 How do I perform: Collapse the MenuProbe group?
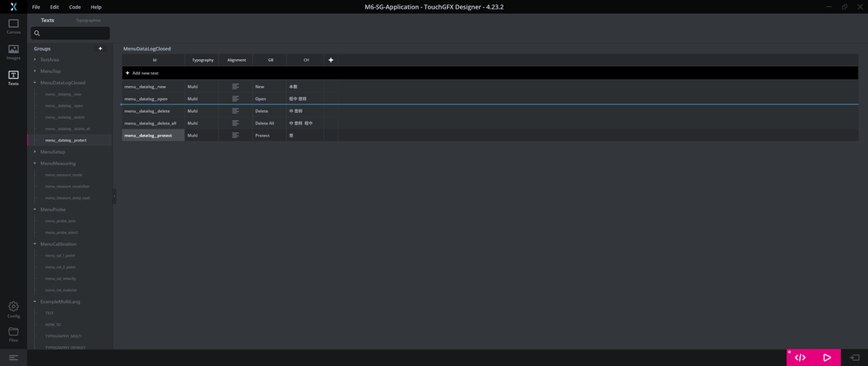point(36,210)
